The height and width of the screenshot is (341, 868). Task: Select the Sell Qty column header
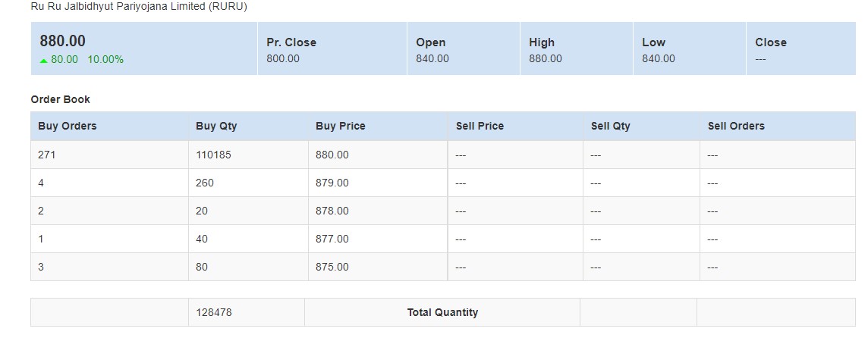(611, 126)
